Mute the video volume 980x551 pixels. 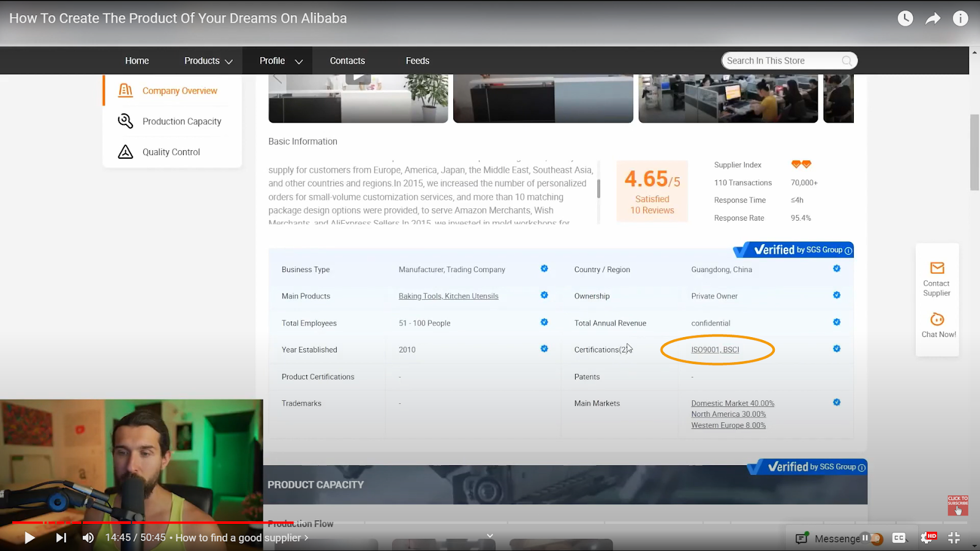pyautogui.click(x=88, y=538)
